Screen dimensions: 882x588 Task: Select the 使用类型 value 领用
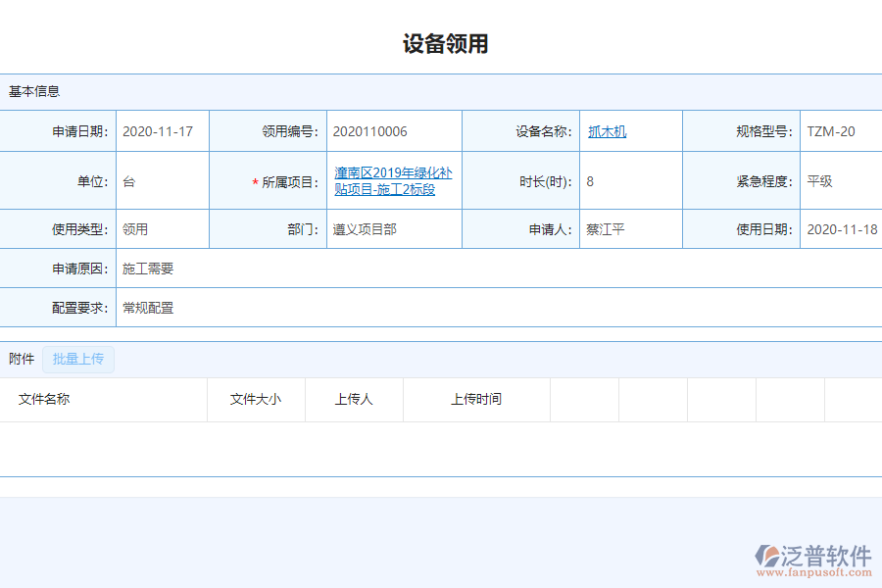coord(136,227)
